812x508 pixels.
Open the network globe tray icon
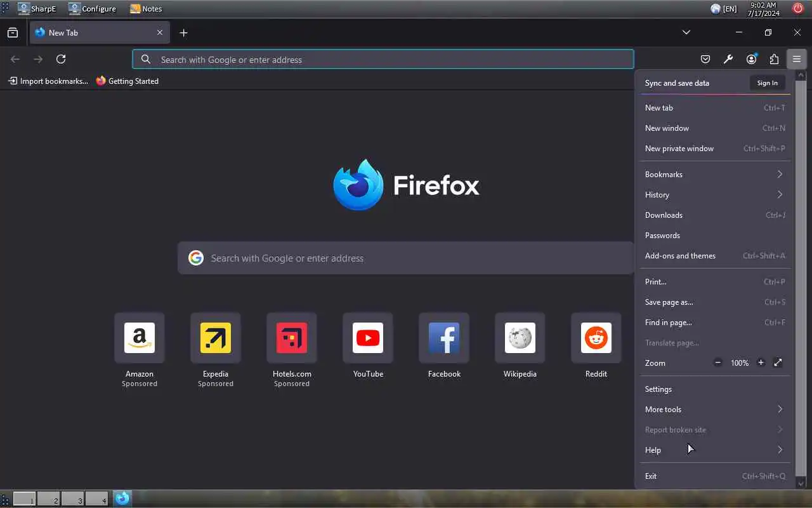tap(716, 9)
